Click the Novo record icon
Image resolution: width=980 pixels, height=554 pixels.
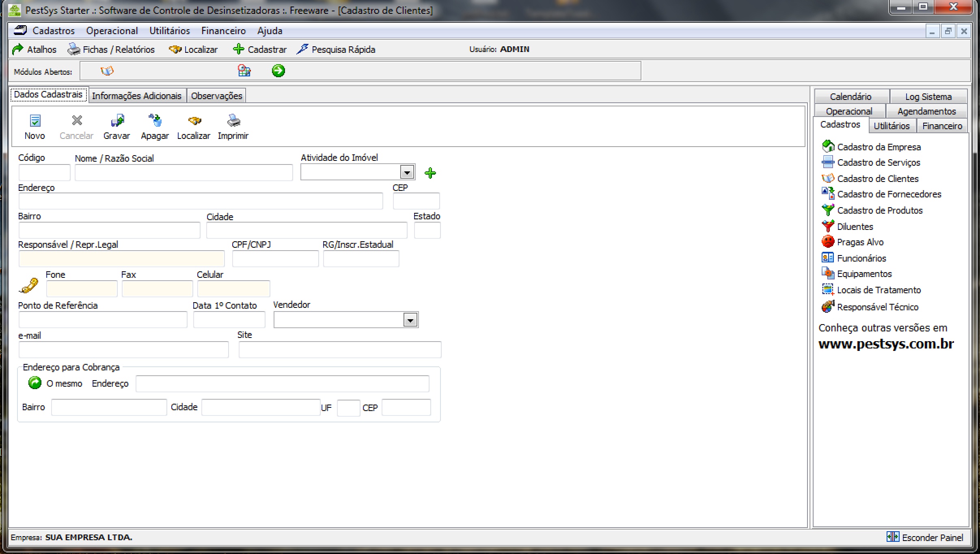(35, 121)
